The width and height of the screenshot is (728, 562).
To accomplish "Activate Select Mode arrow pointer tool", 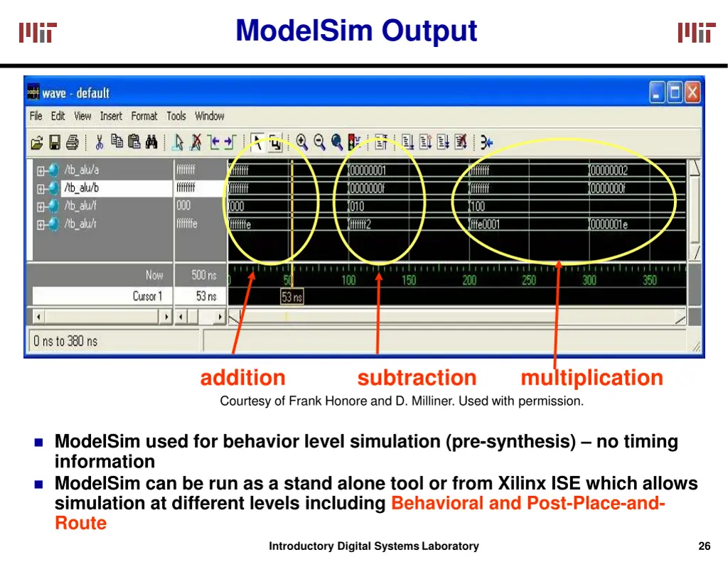I will [x=257, y=143].
